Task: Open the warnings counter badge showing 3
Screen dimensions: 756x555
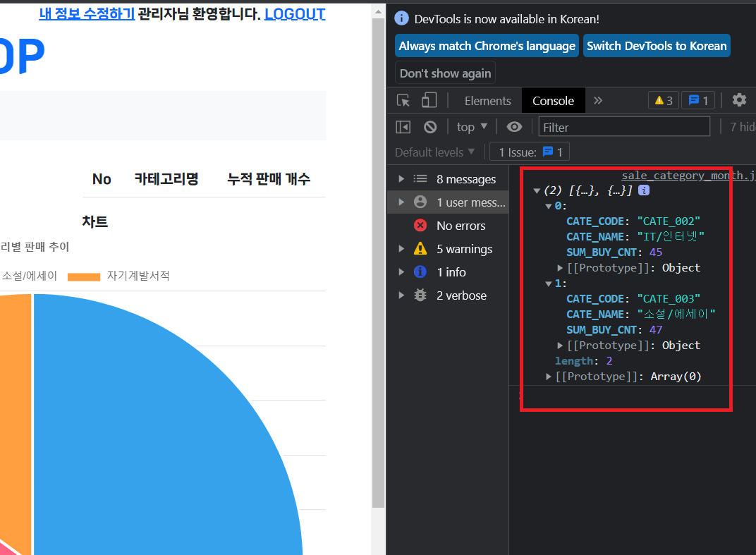Action: coord(664,100)
